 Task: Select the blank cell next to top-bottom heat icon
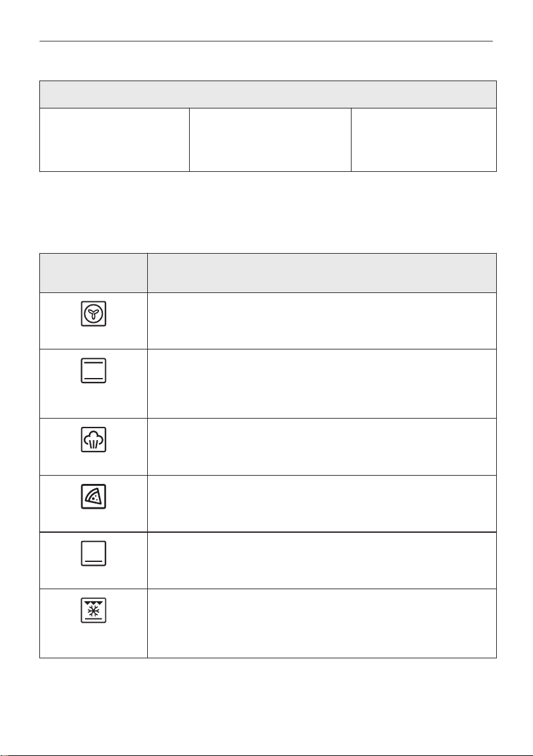pos(322,384)
